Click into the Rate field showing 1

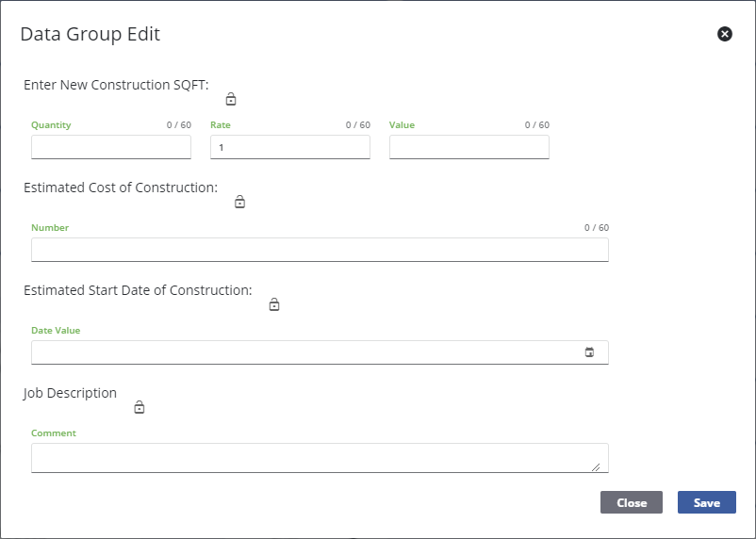point(290,147)
